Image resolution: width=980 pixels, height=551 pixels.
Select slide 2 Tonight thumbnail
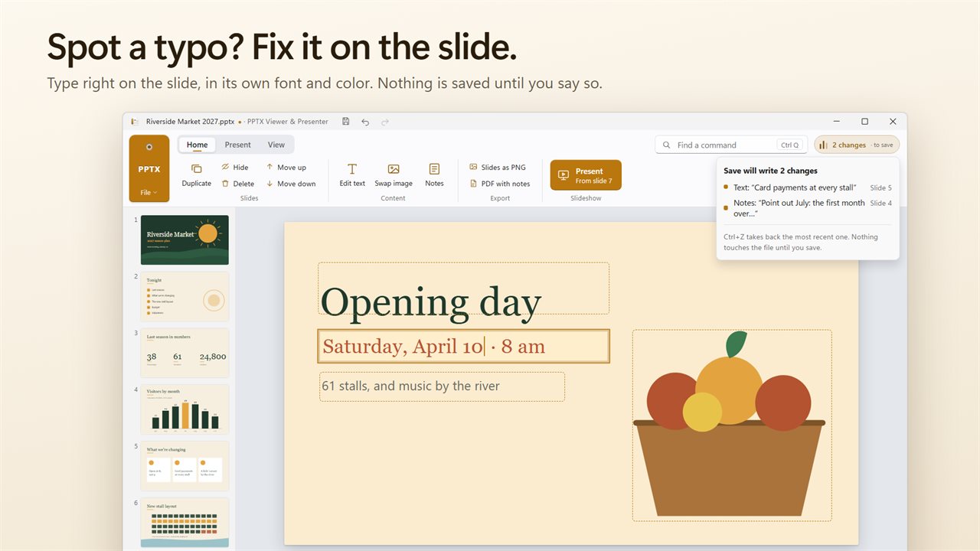185,297
